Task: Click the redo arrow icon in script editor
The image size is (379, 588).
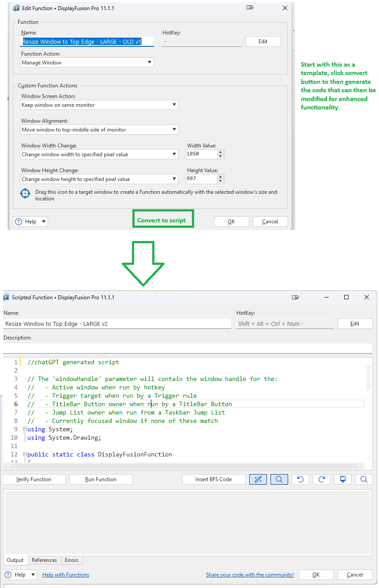Action: point(322,479)
